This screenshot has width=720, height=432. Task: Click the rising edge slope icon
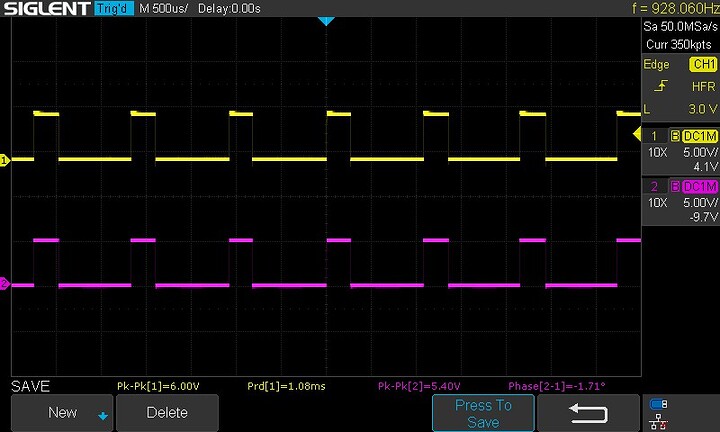coord(661,86)
